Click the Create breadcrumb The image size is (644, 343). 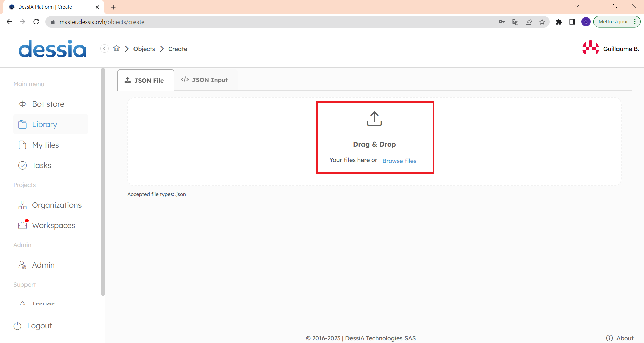point(178,49)
